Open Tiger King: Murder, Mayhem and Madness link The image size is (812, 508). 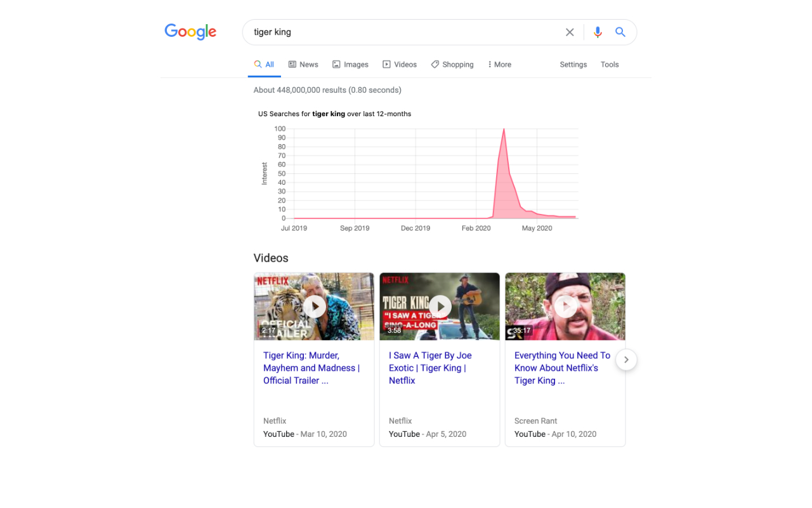tap(311, 368)
